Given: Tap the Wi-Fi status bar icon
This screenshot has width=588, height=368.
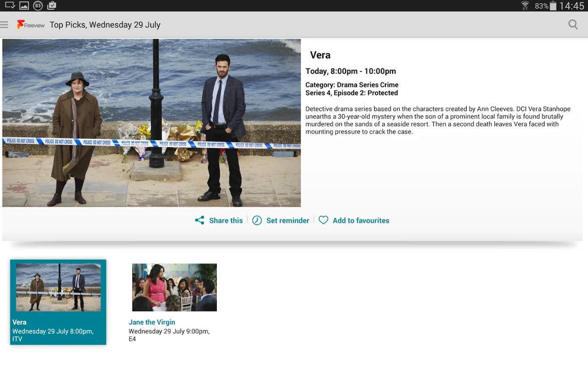Looking at the screenshot, I should click(525, 6).
